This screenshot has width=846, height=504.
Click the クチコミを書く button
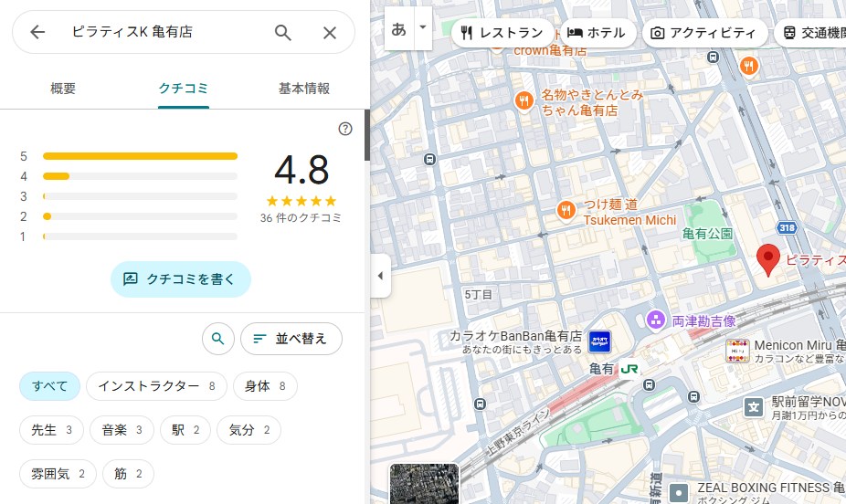(181, 279)
